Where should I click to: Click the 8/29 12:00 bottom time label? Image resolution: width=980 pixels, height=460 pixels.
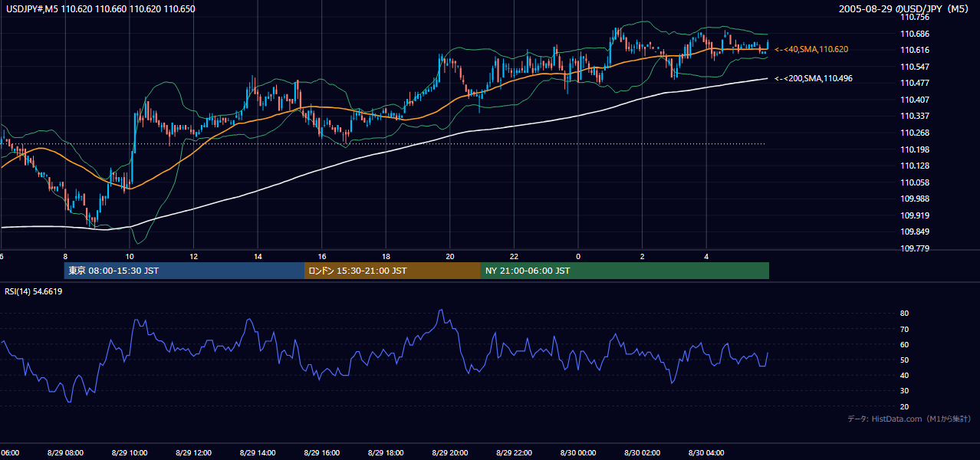(193, 452)
